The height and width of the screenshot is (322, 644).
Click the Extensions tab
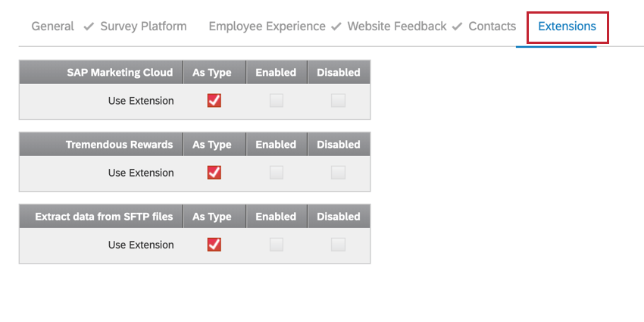(567, 27)
